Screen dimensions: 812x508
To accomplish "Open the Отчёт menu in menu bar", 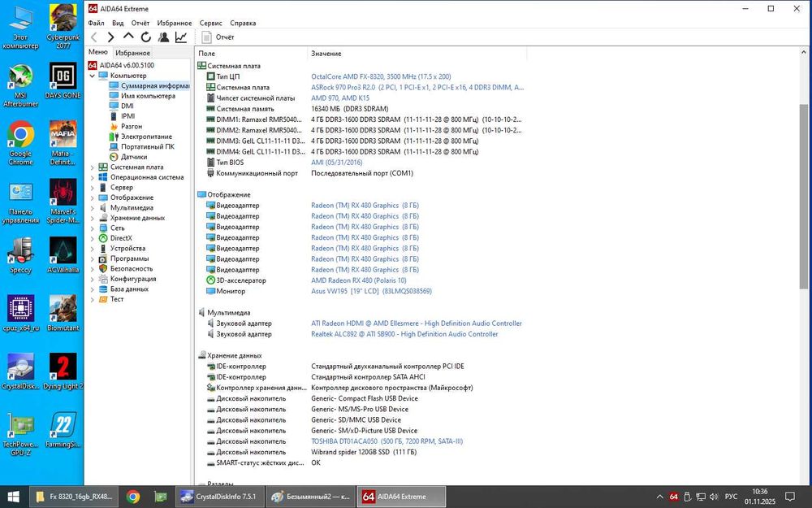I will tap(140, 23).
